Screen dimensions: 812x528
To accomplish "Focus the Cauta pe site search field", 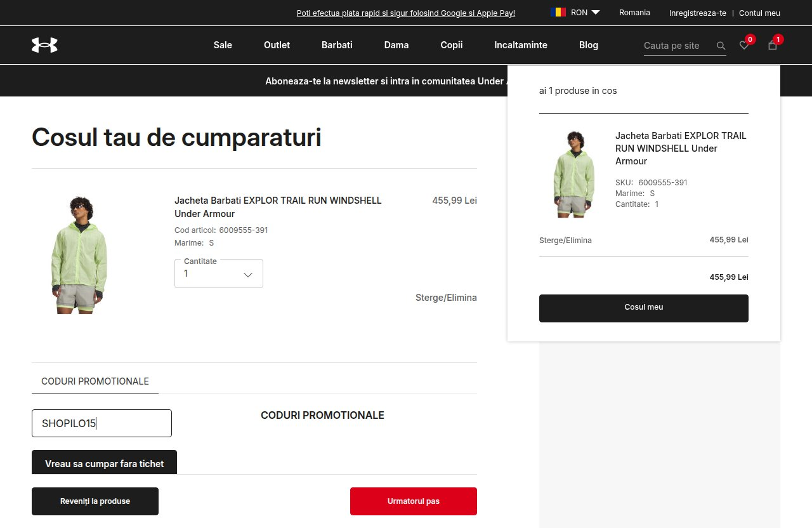I will click(679, 46).
